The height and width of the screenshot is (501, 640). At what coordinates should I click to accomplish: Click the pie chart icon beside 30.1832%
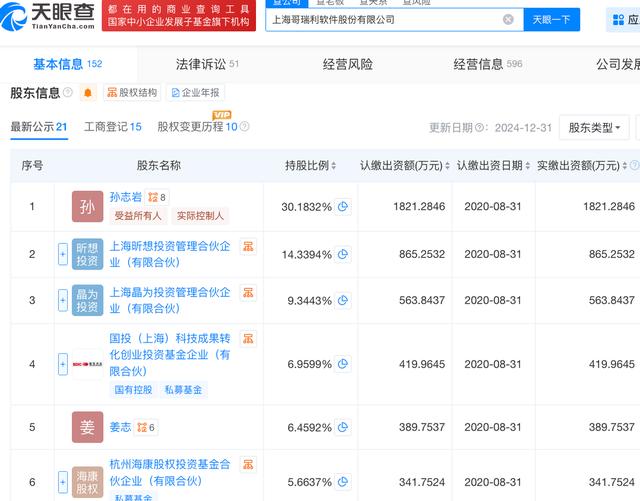[343, 206]
